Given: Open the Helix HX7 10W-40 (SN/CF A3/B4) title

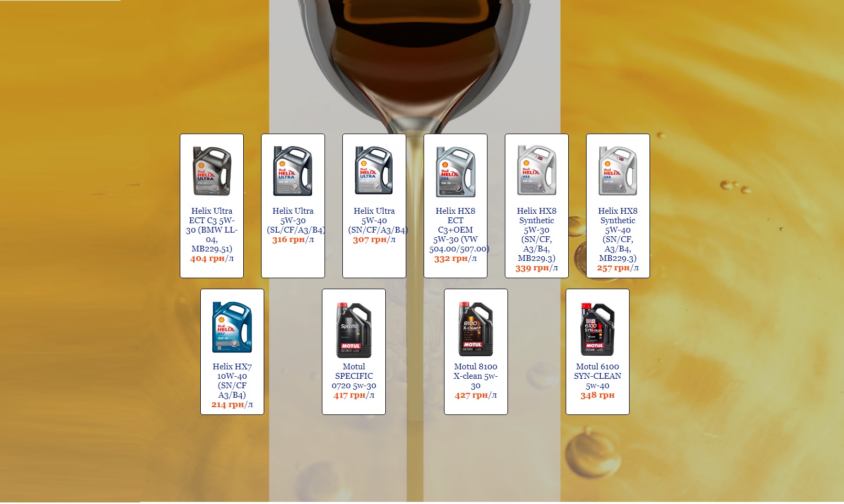Looking at the screenshot, I should [x=232, y=381].
